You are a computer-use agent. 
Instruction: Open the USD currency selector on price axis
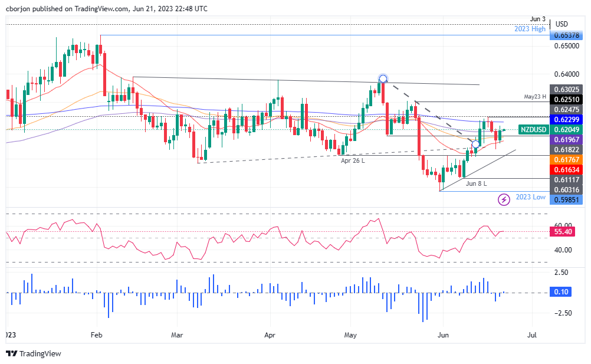coord(562,24)
